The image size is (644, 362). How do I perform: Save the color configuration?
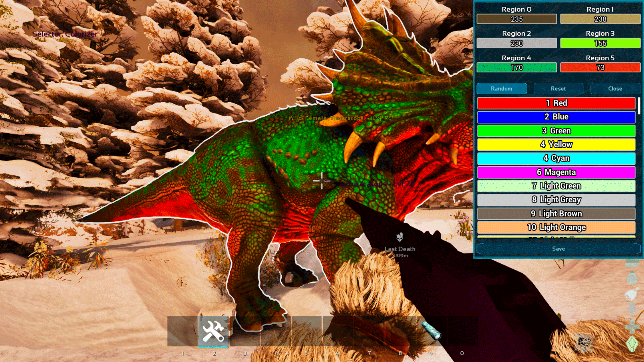click(558, 249)
